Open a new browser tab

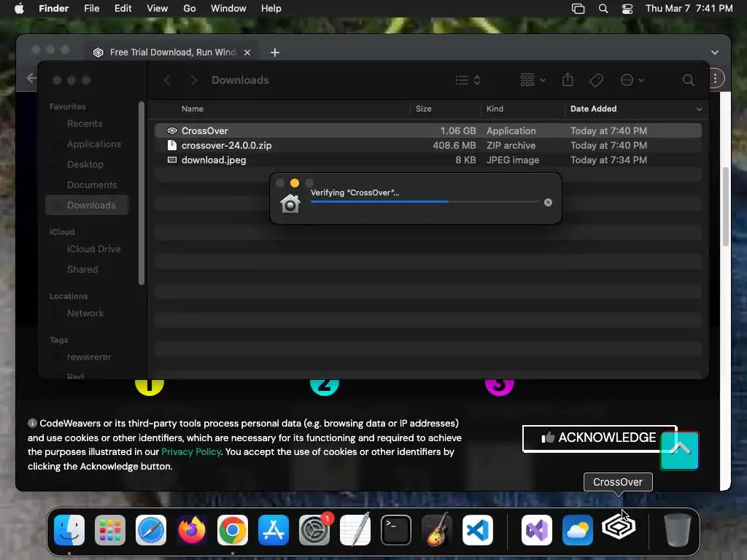(275, 52)
